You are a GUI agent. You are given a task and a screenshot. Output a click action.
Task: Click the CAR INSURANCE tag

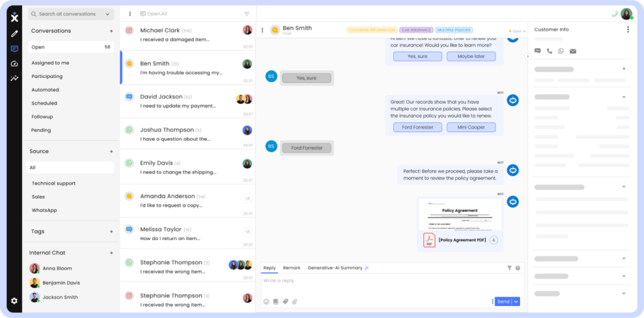(416, 30)
